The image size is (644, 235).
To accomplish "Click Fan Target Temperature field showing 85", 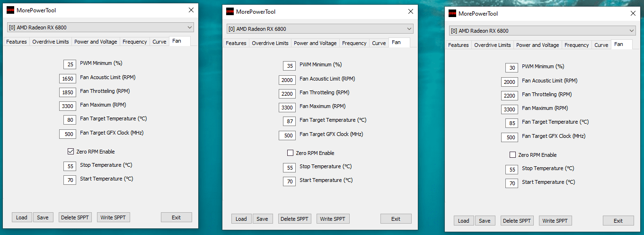I will 512,123.
